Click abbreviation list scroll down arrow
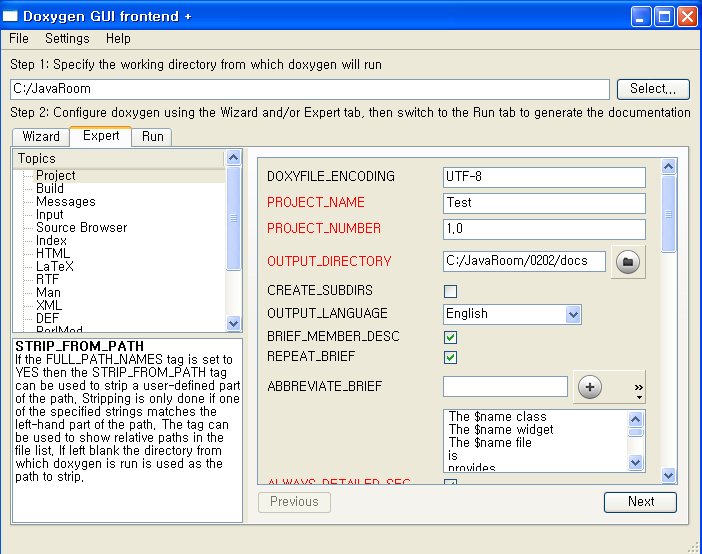 point(635,462)
